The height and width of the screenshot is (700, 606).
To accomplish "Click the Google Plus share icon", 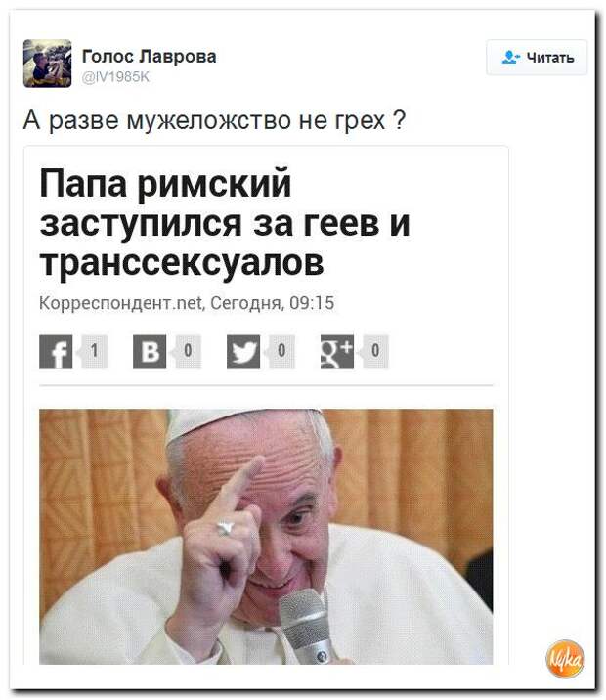I will click(x=337, y=351).
